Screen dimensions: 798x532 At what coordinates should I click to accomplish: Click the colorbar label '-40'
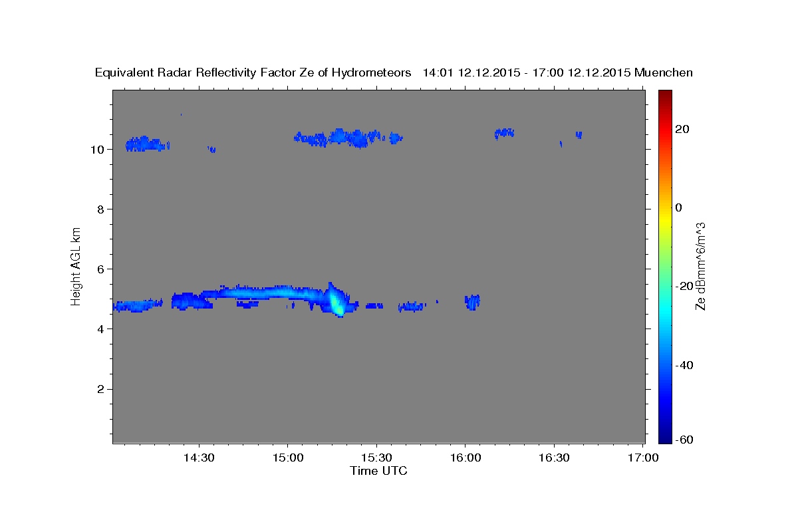[683, 364]
